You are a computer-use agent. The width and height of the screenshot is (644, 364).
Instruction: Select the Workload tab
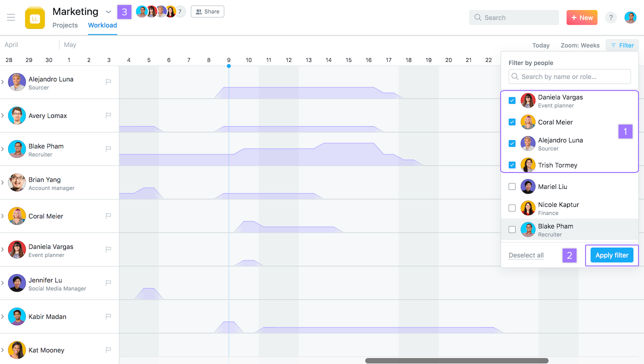[x=102, y=25]
